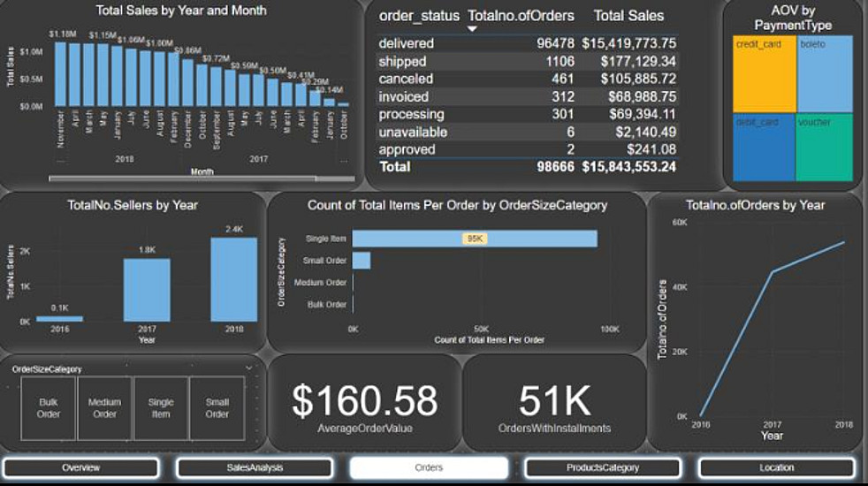Select the Small Order slicer tile
The image size is (868, 486).
[217, 408]
